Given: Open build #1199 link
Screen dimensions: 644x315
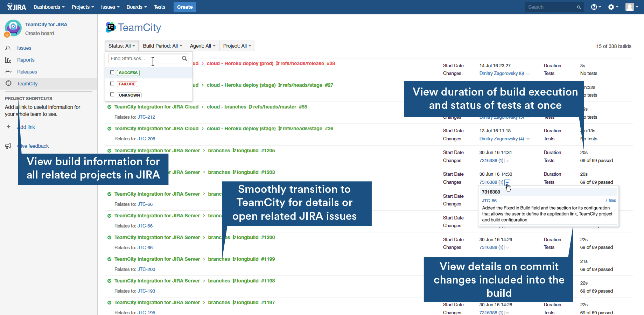Looking at the screenshot, I should coord(268,259).
